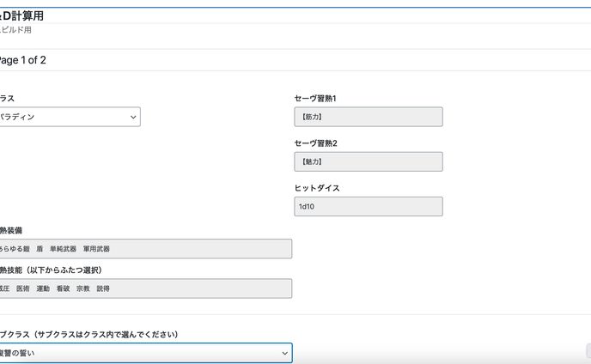Select the 'Page 1 of 2' text
Viewport: 591px width, 364px height.
click(22, 60)
